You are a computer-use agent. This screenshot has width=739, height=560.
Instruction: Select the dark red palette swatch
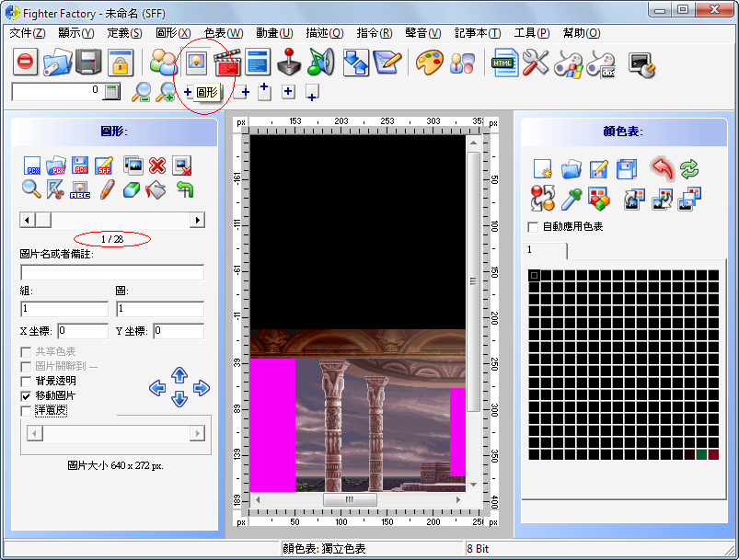point(713,454)
